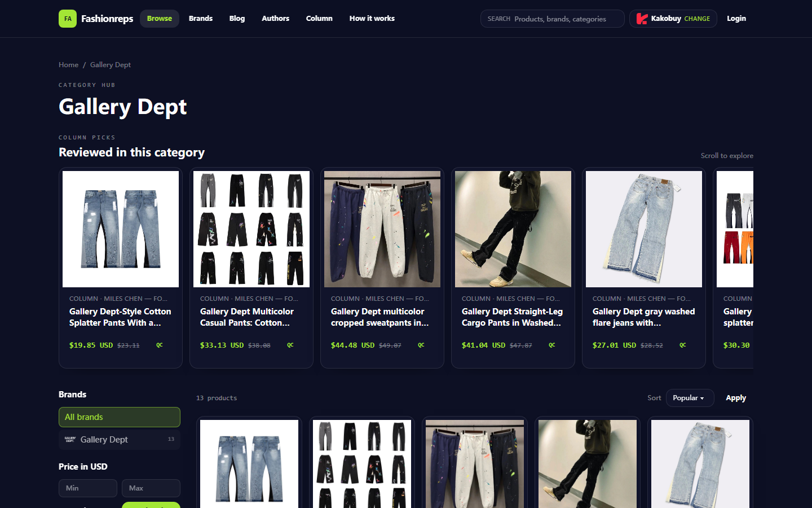Open QC badge on Multicolor Casual Pants card
812x508 pixels.
[x=290, y=345]
